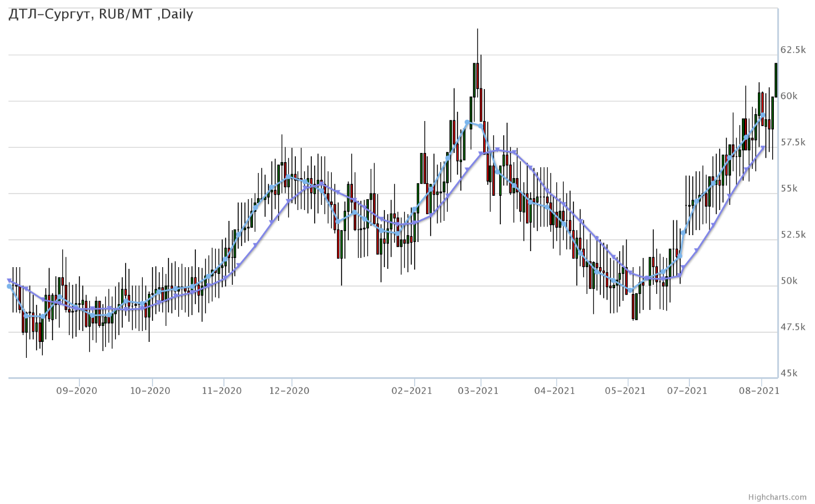Click the 03-2021 date label
This screenshot has width=815, height=504.
(479, 391)
